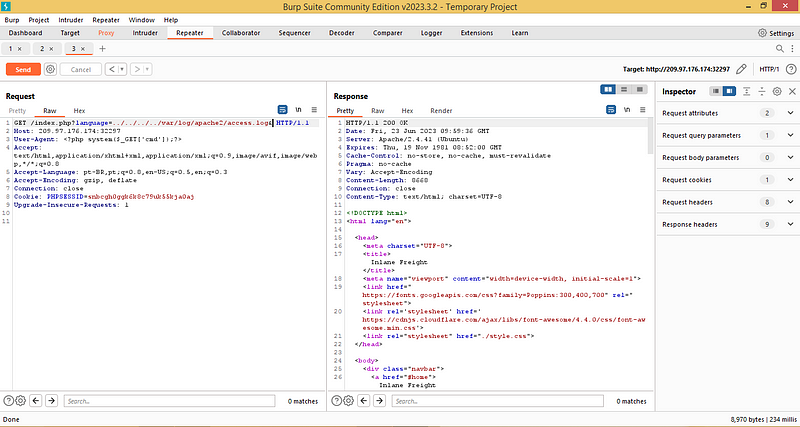Set Inspector to list view layout
The image size is (800, 427).
pos(716,91)
